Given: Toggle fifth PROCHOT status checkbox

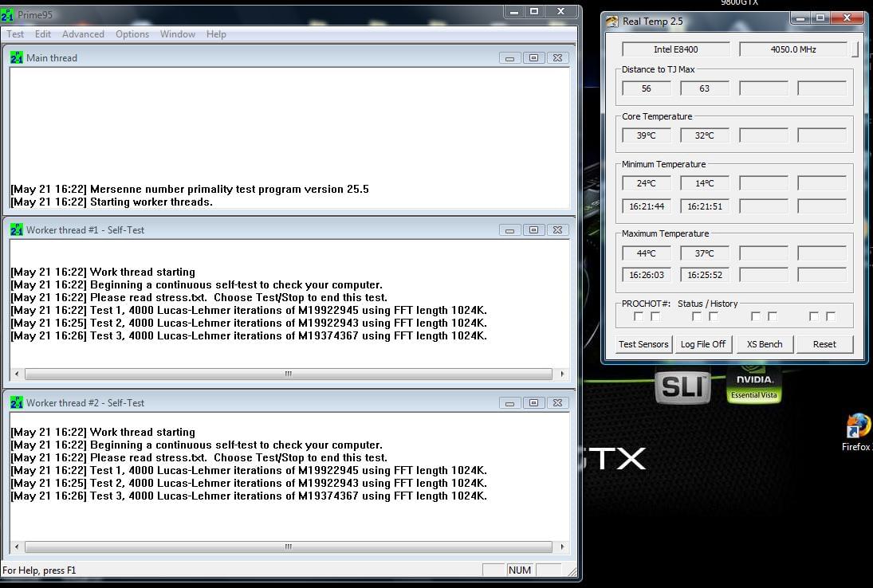Looking at the screenshot, I should (x=756, y=316).
